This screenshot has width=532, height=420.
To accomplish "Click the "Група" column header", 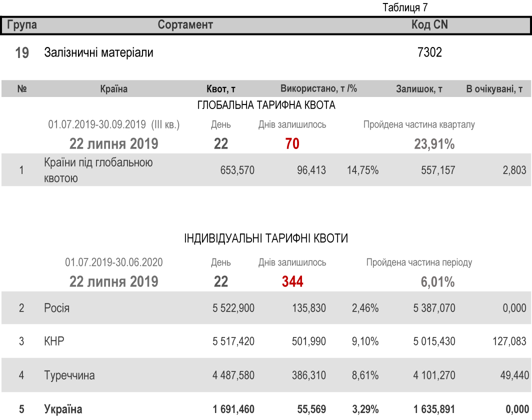I will point(22,24).
